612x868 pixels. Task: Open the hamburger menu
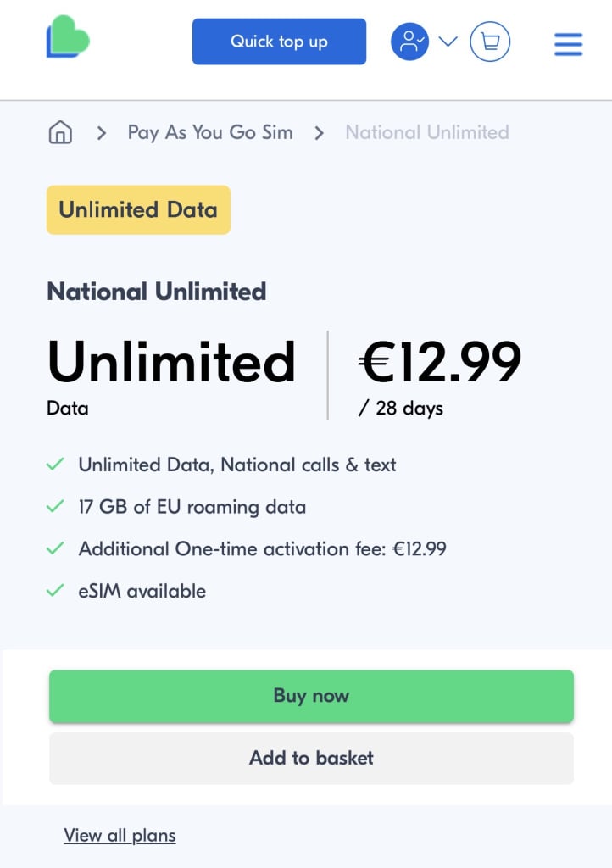click(x=568, y=44)
